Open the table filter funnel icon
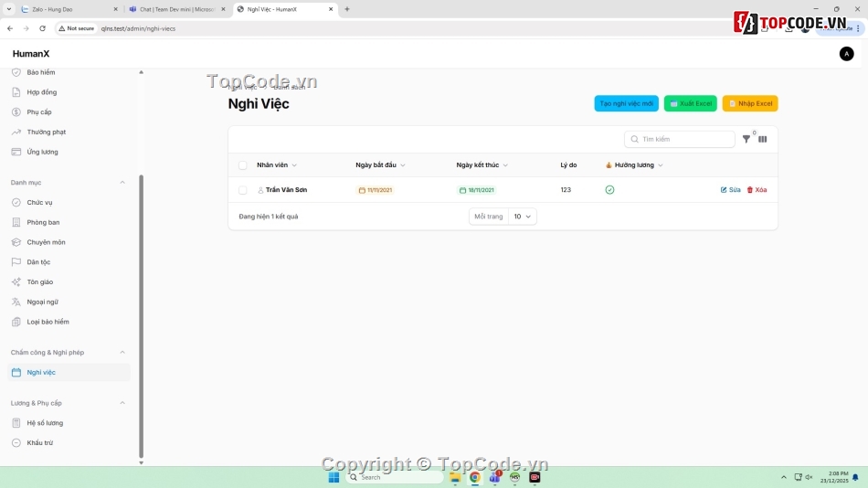The width and height of the screenshot is (868, 488). pos(746,139)
